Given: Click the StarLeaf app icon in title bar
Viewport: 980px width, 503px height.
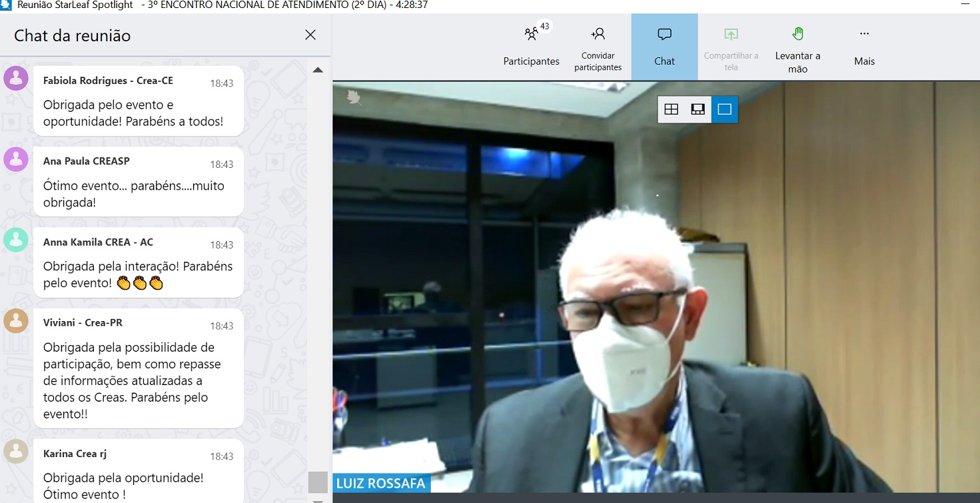Looking at the screenshot, I should 6,5.
